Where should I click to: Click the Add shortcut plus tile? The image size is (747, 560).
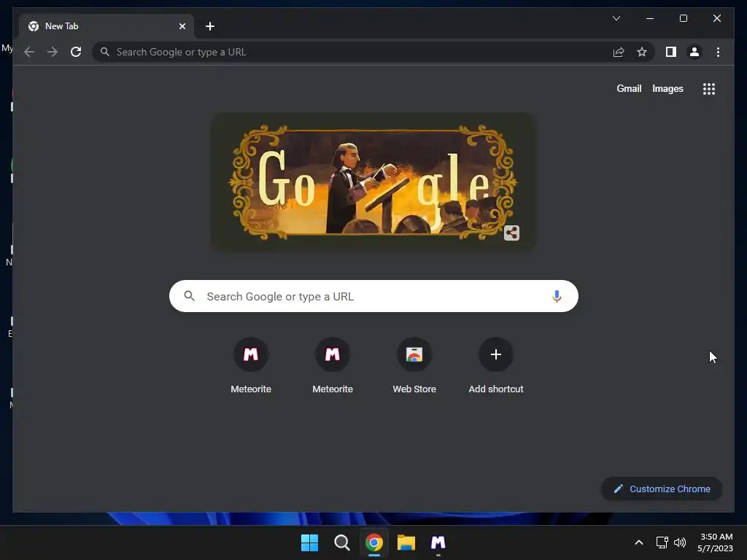pos(496,366)
